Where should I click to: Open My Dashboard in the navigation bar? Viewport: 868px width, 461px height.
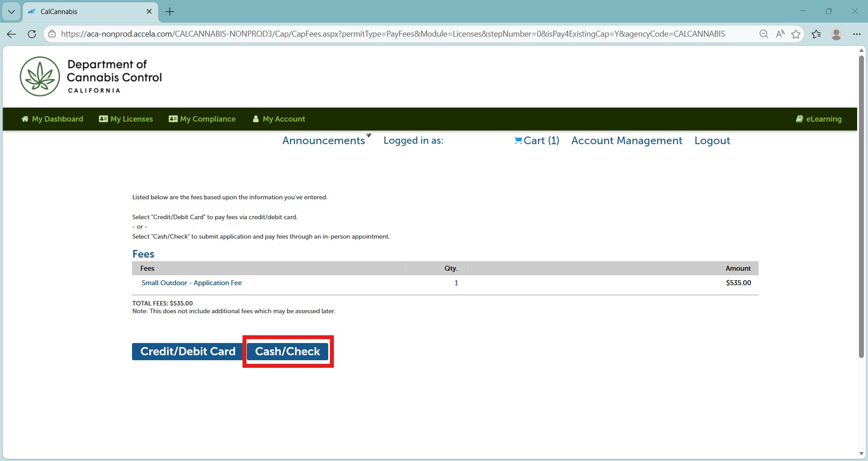(52, 119)
